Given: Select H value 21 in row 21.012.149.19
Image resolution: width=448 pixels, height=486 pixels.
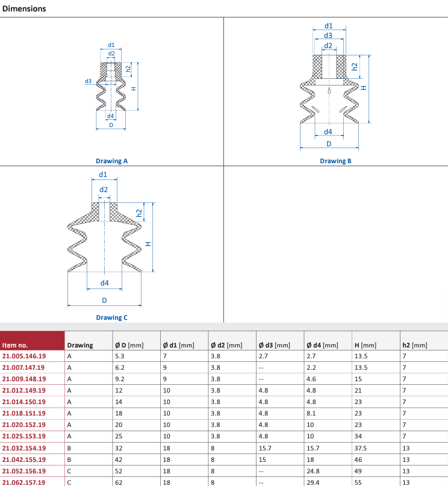Looking at the screenshot, I should coord(358,390).
